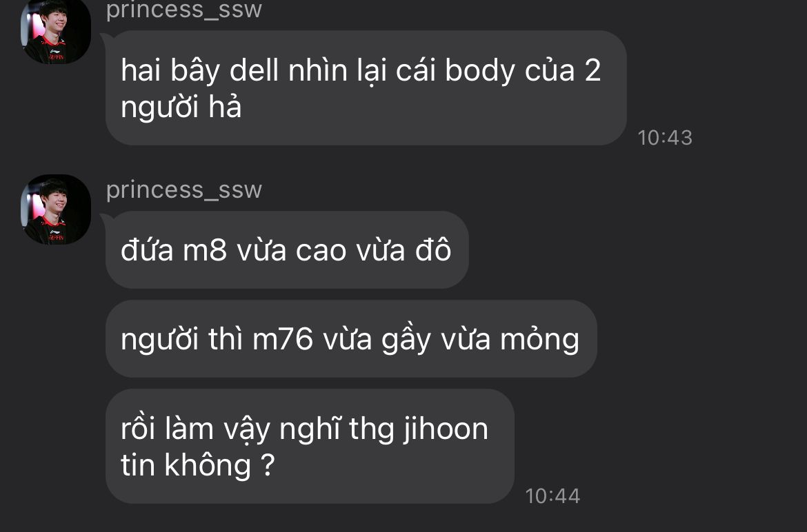Open the topmost princess_ssw profile avatar
This screenshot has width=807, height=532.
pos(56,30)
